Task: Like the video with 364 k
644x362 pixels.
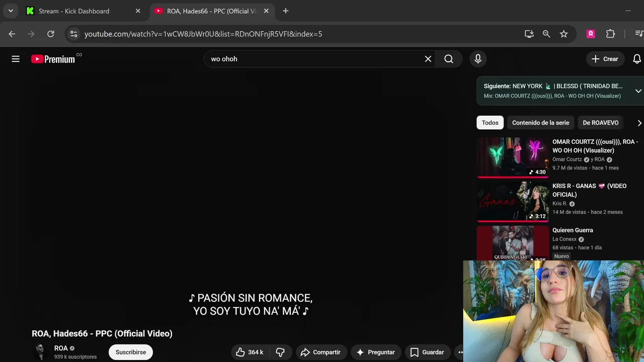Action: coord(250,352)
